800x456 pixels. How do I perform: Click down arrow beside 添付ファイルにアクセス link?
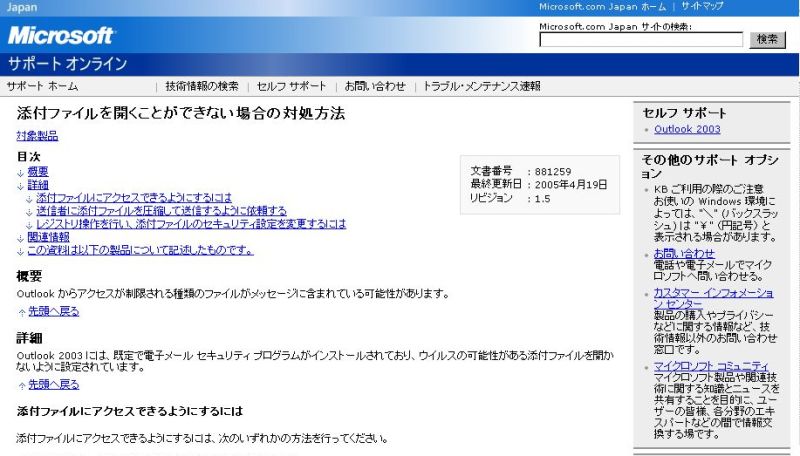pyautogui.click(x=29, y=199)
